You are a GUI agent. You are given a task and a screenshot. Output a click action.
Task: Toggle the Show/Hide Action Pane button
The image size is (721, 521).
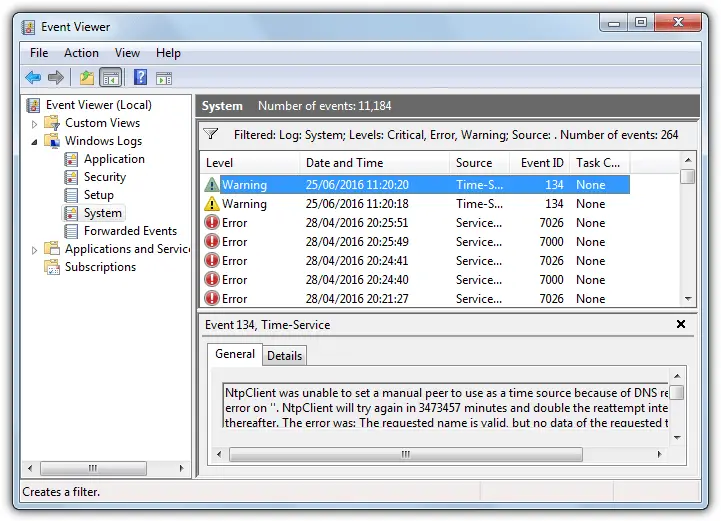tap(164, 77)
